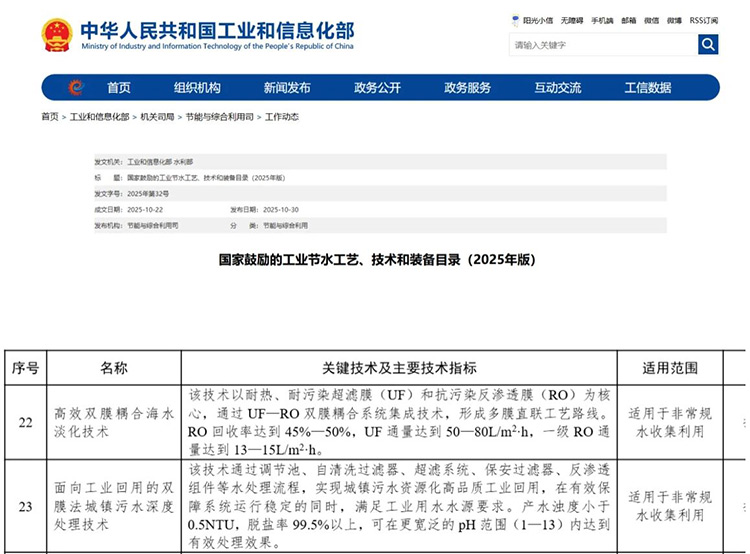Image resolution: width=750 pixels, height=554 pixels.
Task: Open the 首页 navigation tab
Action: 119,88
